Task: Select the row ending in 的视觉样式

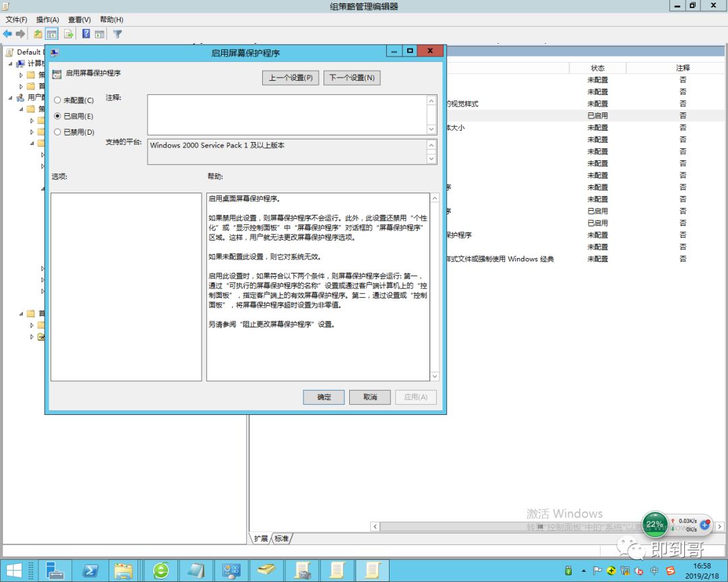Action: tap(585, 104)
